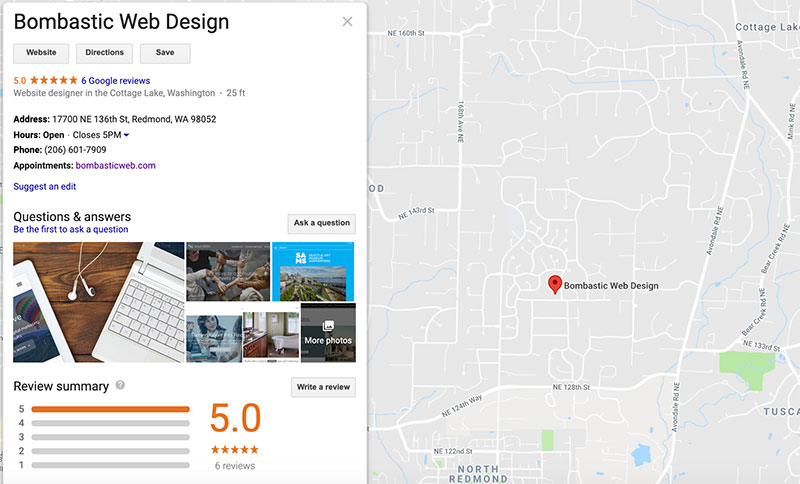Open the hands-together website screenshot photo
The width and height of the screenshot is (800, 484).
228,272
